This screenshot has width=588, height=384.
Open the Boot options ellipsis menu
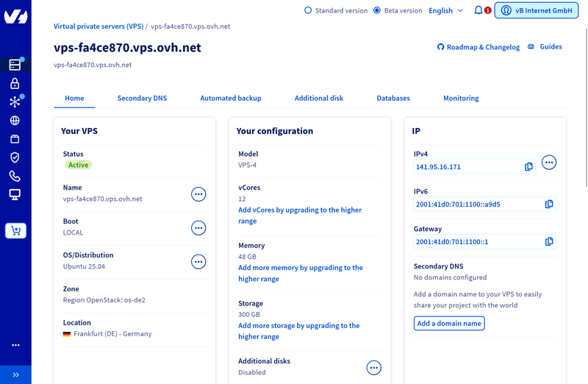[198, 228]
